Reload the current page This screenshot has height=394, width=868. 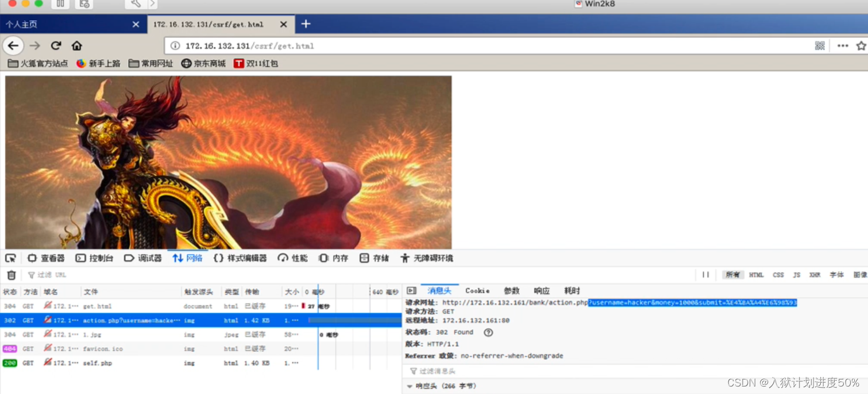[56, 45]
